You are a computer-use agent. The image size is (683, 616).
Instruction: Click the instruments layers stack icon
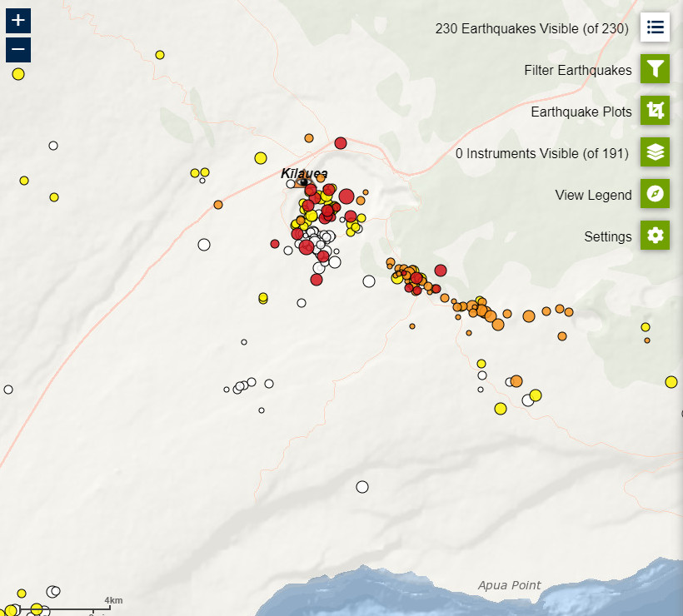coord(656,152)
